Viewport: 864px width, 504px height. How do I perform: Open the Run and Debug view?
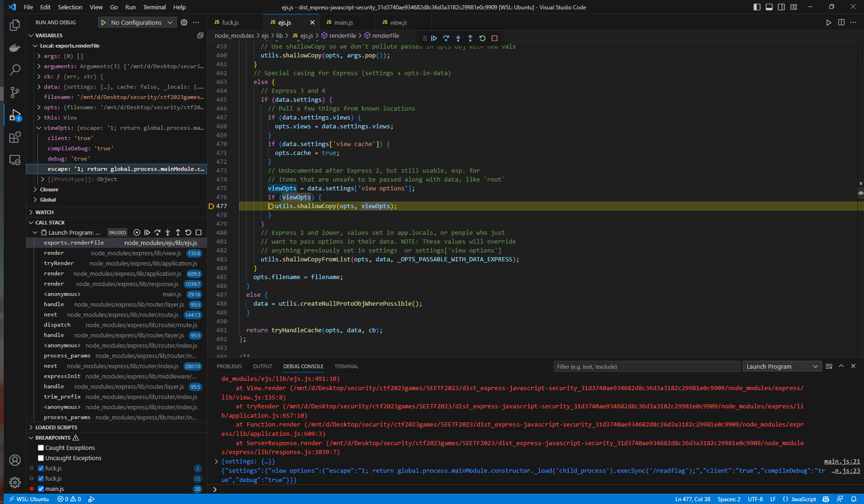pos(15,115)
